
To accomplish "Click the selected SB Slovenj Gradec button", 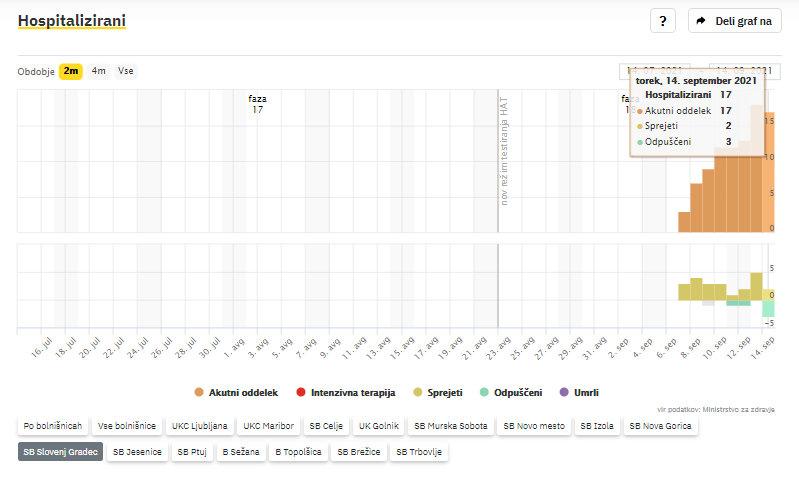I will [x=60, y=452].
